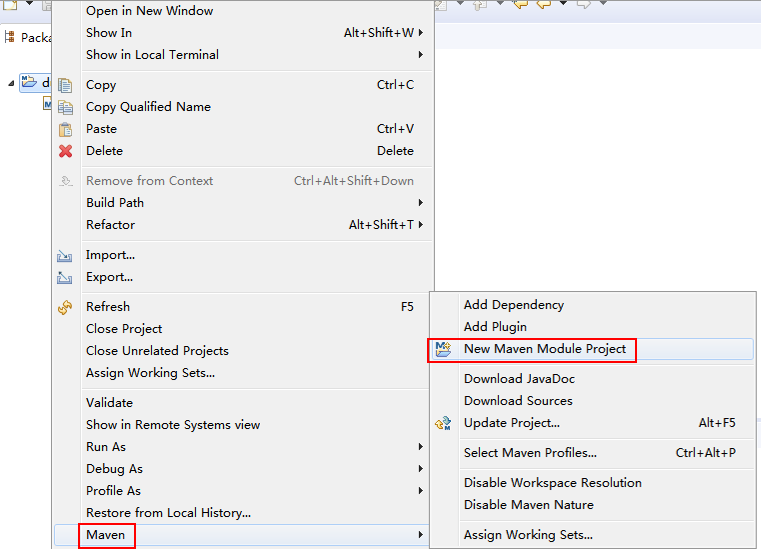This screenshot has height=549, width=761.
Task: Expand the Run As submenu arrow
Action: (421, 447)
